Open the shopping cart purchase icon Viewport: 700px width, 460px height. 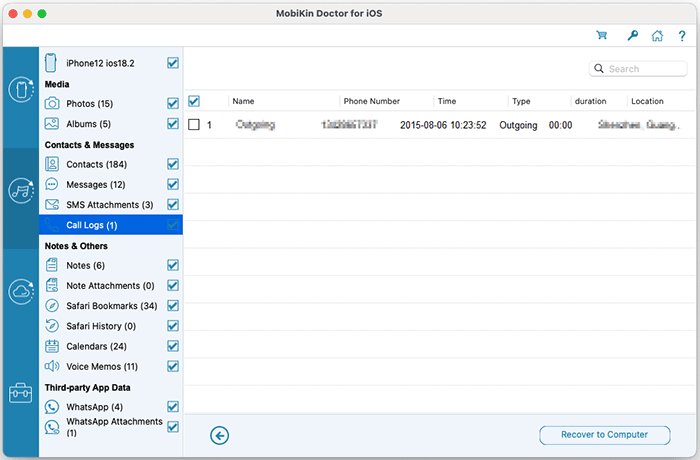(x=601, y=35)
